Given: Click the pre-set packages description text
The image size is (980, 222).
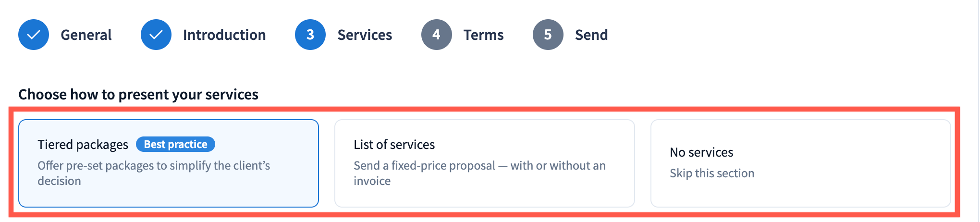Looking at the screenshot, I should coord(154,166).
